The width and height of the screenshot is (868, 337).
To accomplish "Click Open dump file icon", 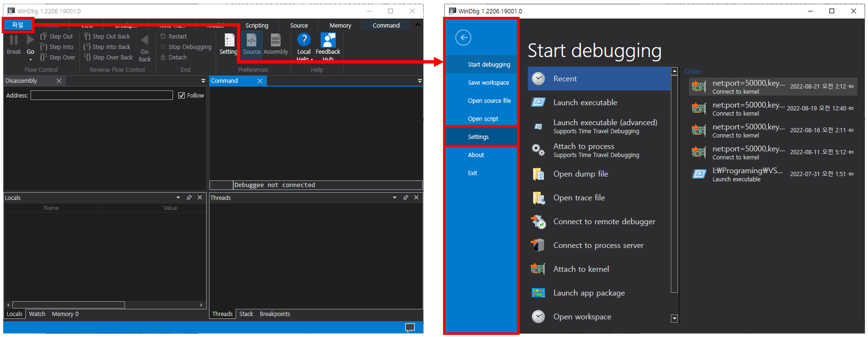I will (x=538, y=174).
